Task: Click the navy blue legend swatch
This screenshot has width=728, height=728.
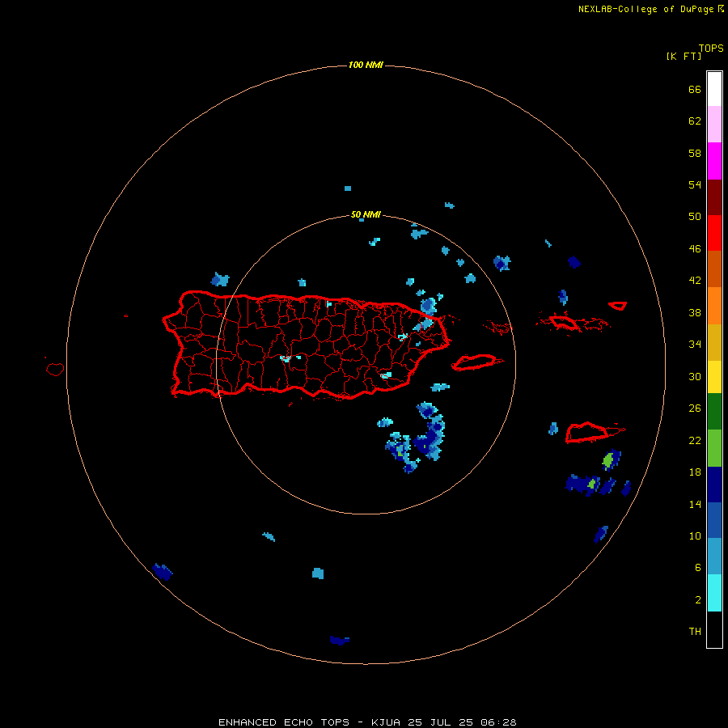Action: tap(714, 485)
